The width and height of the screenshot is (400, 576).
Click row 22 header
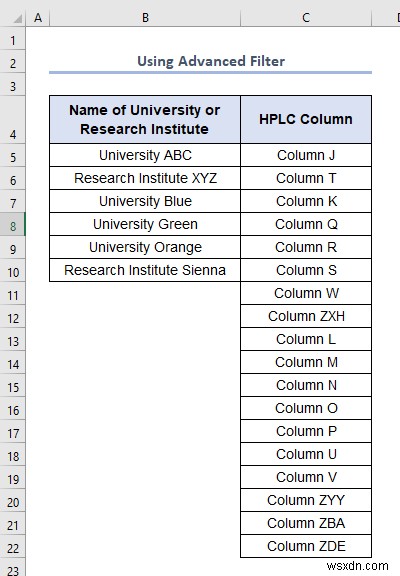[x=12, y=546]
